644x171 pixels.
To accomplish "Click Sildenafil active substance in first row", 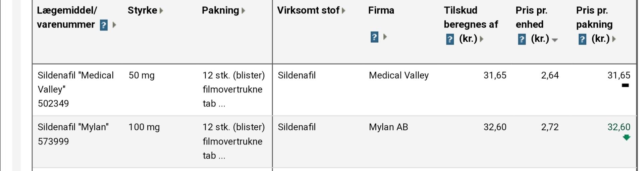I will (x=297, y=75).
